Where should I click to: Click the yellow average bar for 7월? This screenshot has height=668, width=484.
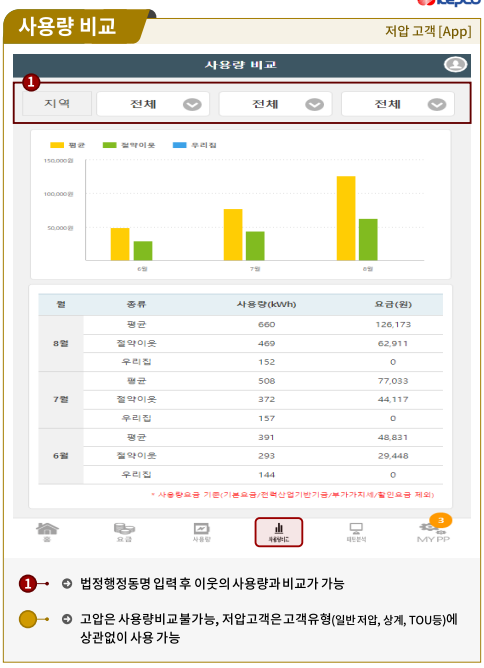click(233, 234)
